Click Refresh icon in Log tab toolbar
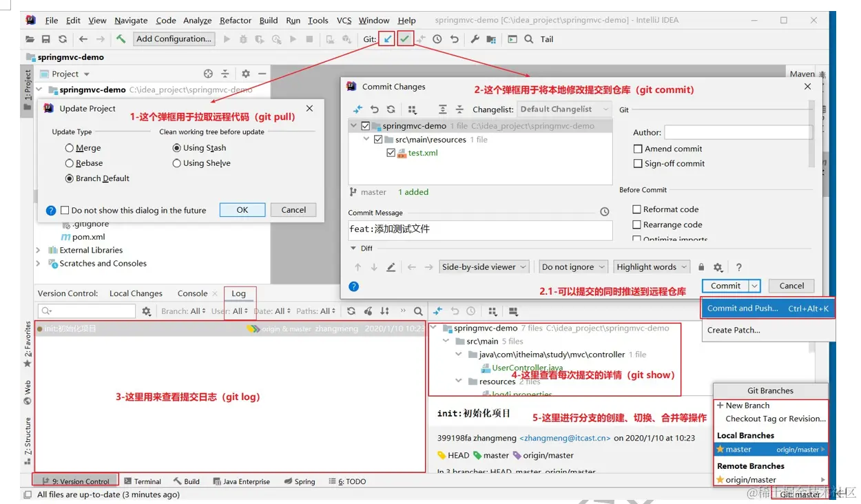 [x=351, y=311]
